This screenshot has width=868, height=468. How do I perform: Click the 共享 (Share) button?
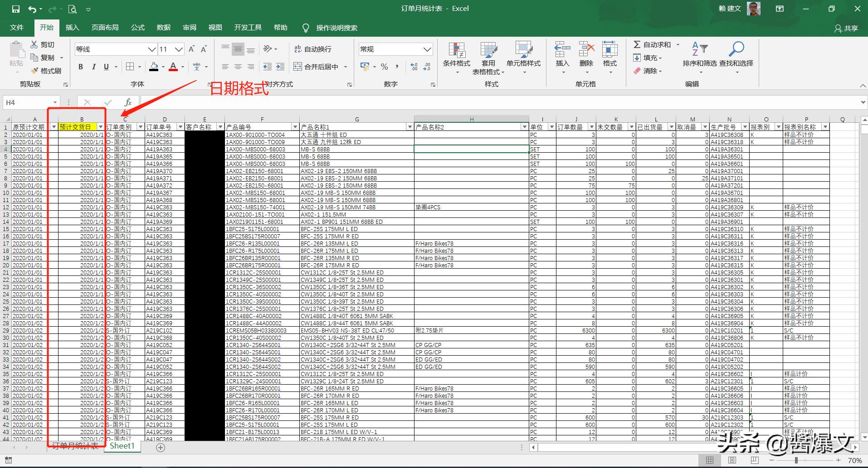[x=847, y=28]
